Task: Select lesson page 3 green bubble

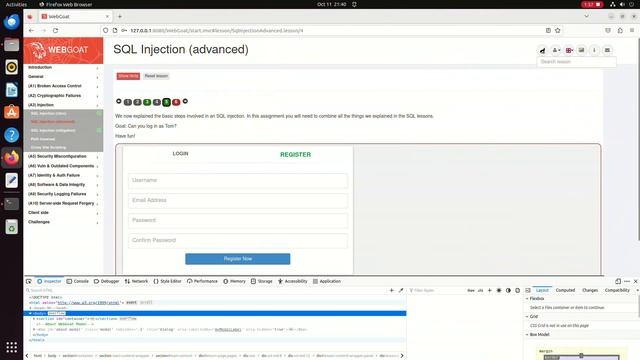Action: (147, 102)
